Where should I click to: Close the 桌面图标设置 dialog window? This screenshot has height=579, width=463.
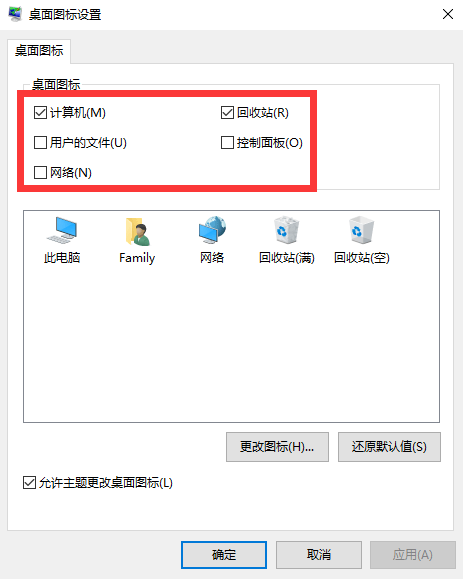448,14
